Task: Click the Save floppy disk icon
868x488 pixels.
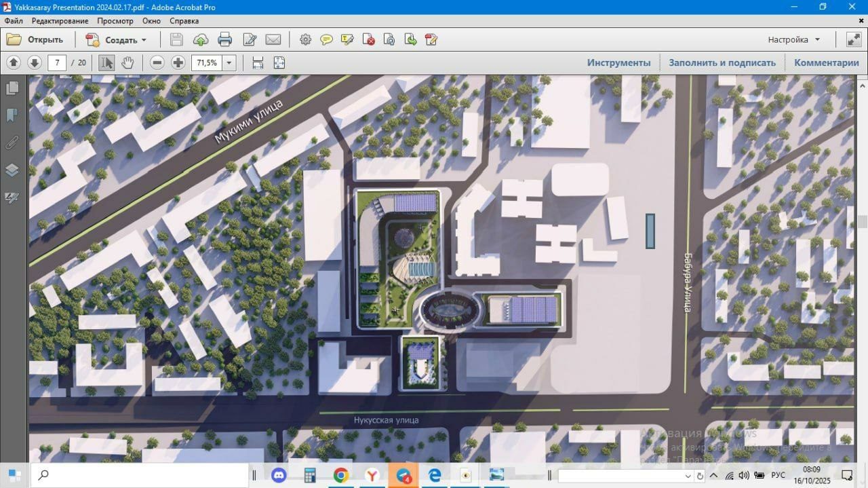Action: (x=176, y=39)
